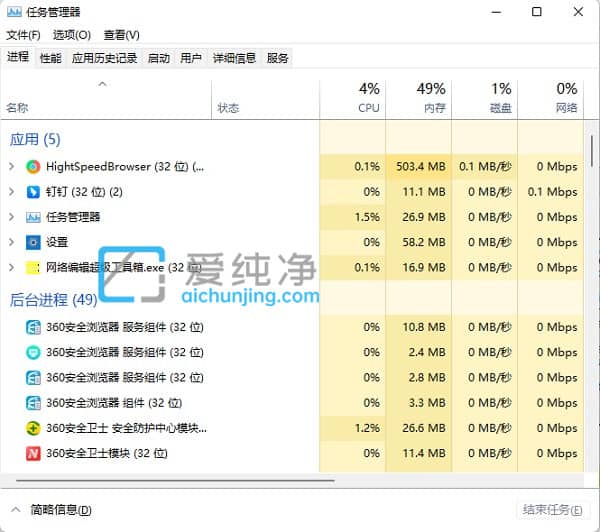600x532 pixels.
Task: Click the 钉钉 app icon
Action: coord(33,192)
